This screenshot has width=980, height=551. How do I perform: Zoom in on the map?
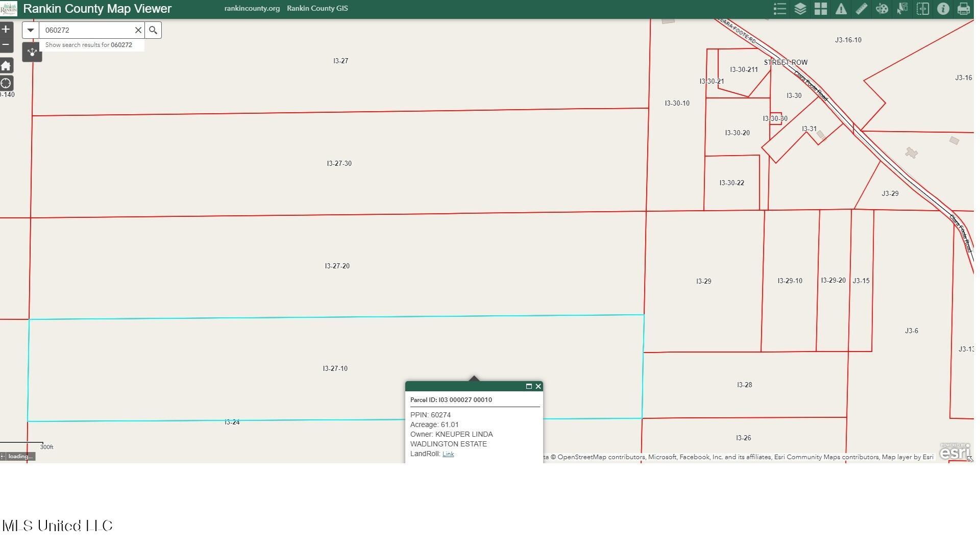pyautogui.click(x=6, y=29)
